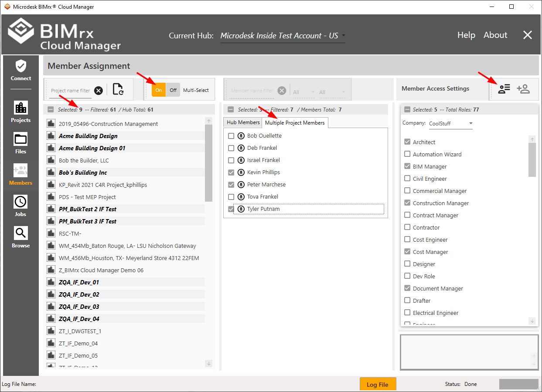The height and width of the screenshot is (392, 542).
Task: Check the Automation Wizard role checkbox
Action: (x=407, y=154)
